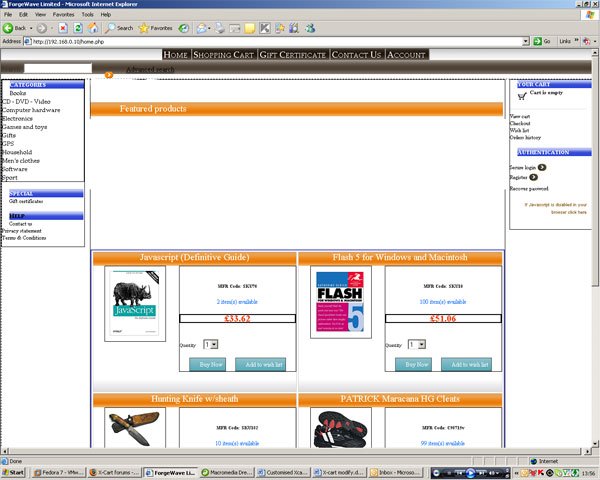Click the orange search go button
Image resolution: width=600 pixels, height=480 pixels.
pyautogui.click(x=108, y=74)
